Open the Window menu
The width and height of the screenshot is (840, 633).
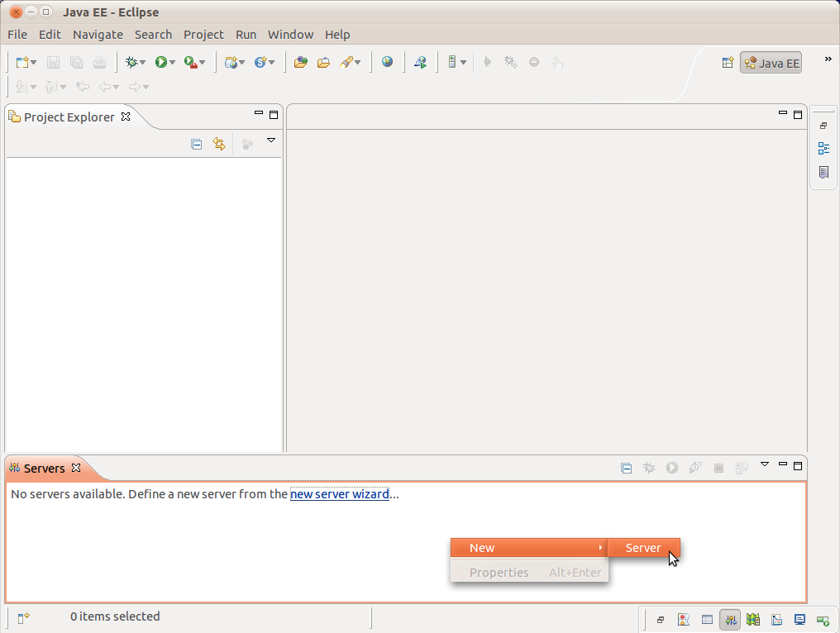290,35
